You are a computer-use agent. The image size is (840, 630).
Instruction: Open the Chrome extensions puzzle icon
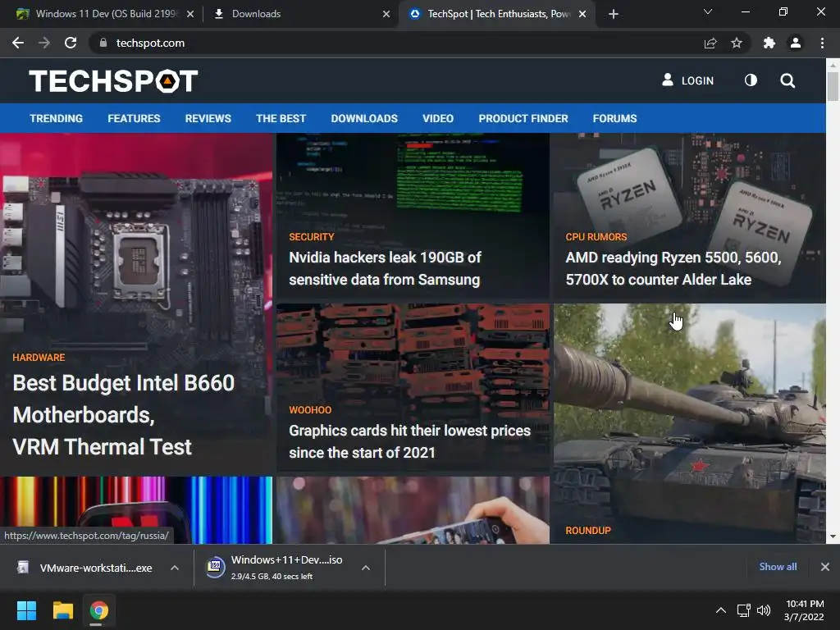click(x=769, y=43)
